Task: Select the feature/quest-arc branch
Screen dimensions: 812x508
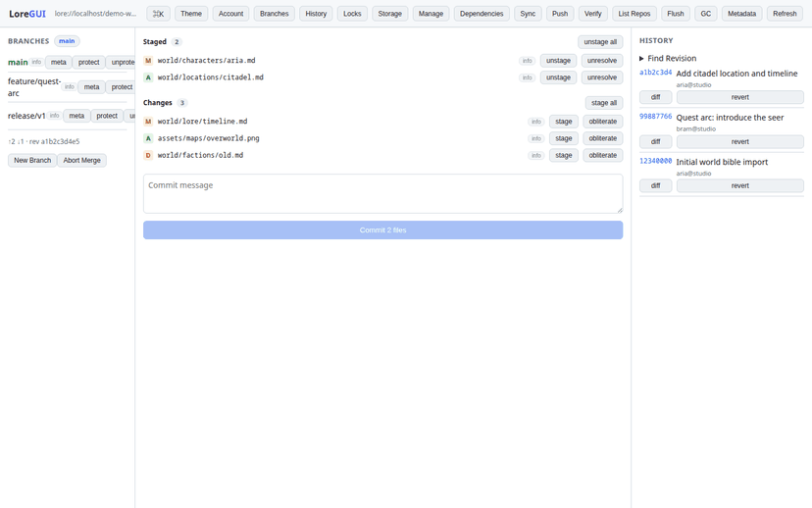Action: [34, 87]
